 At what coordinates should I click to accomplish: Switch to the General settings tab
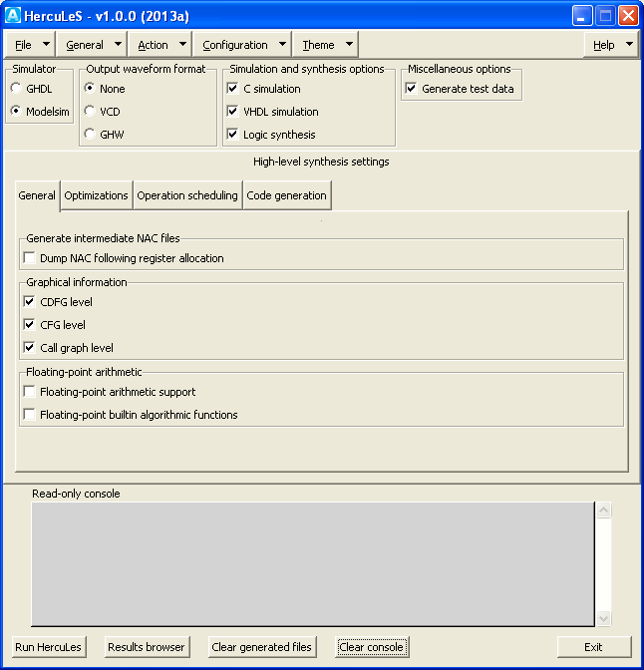37,195
